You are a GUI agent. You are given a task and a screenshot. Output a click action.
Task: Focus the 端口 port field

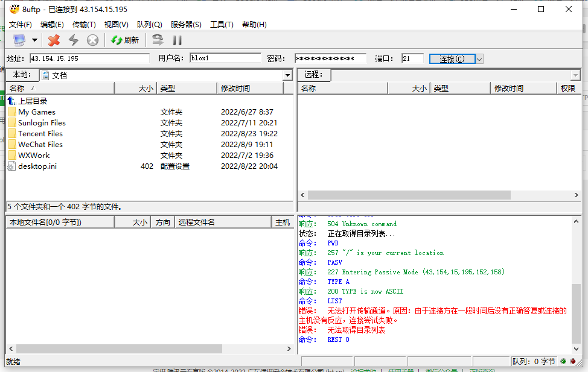[412, 58]
